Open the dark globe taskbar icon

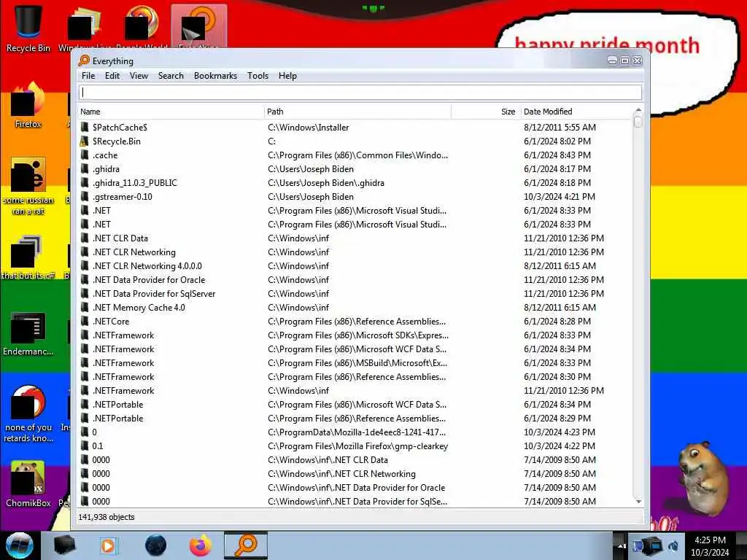(155, 545)
